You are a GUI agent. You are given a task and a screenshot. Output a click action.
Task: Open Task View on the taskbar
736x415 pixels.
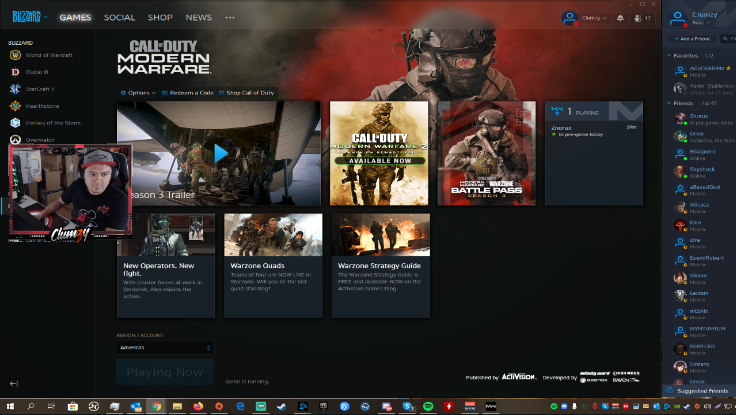tap(51, 406)
